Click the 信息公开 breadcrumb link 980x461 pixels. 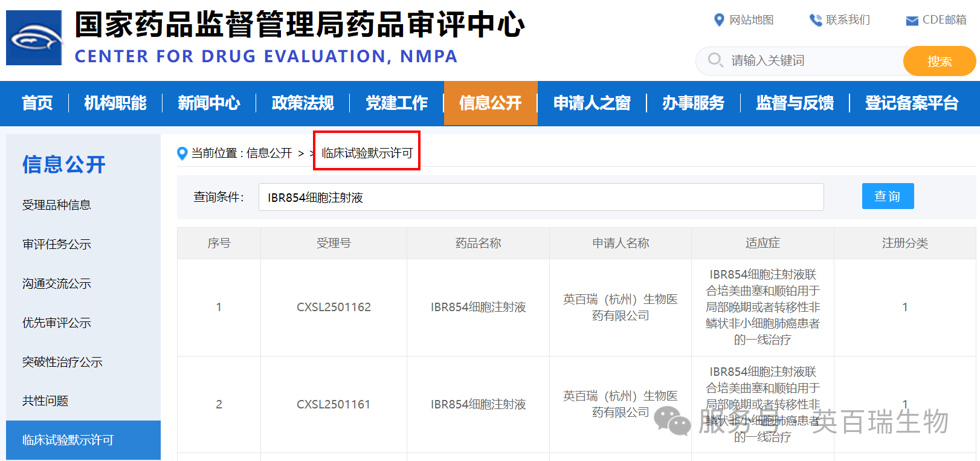tap(269, 153)
